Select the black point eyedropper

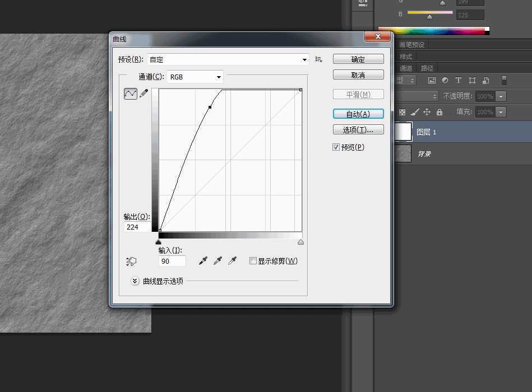[x=203, y=260]
